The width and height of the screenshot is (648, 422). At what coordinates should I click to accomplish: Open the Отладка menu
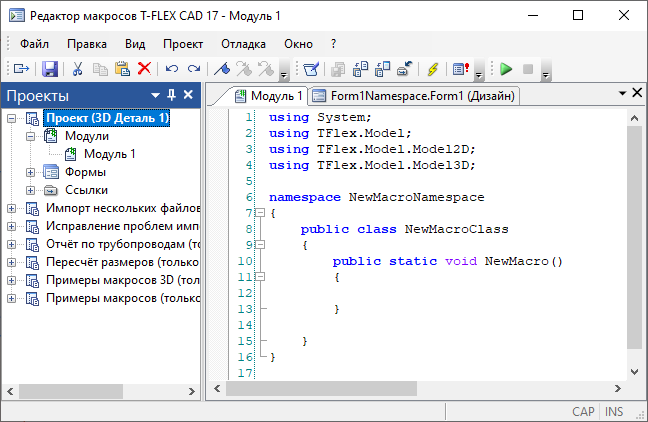(243, 44)
